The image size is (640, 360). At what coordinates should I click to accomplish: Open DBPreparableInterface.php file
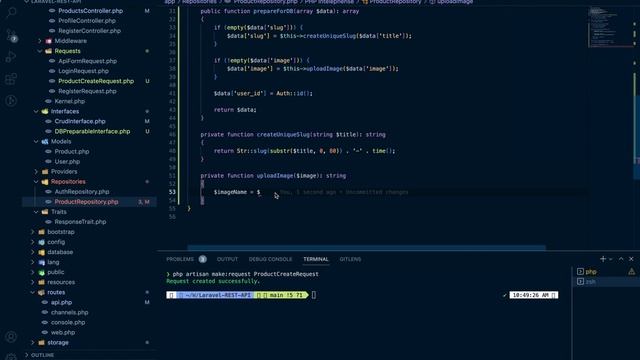point(92,131)
